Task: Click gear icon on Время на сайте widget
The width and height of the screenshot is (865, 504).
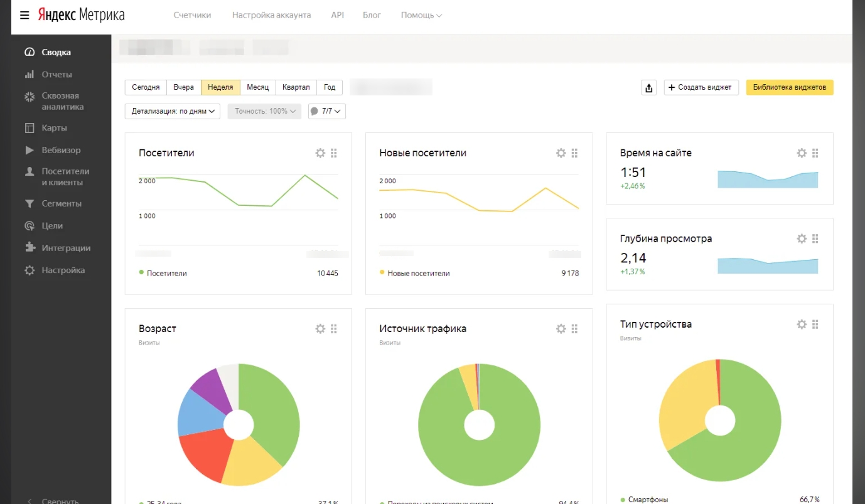Action: [802, 153]
